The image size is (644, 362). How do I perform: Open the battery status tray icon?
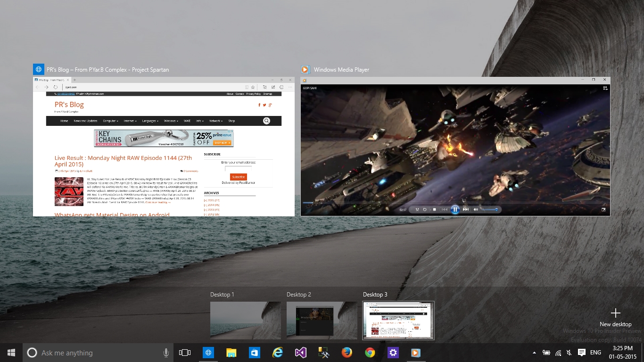tap(546, 353)
